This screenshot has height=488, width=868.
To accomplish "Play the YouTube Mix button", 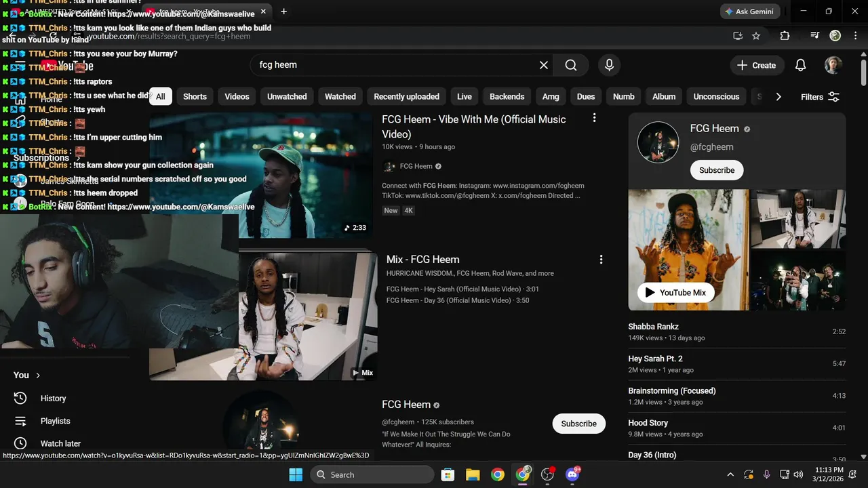I will 676,293.
